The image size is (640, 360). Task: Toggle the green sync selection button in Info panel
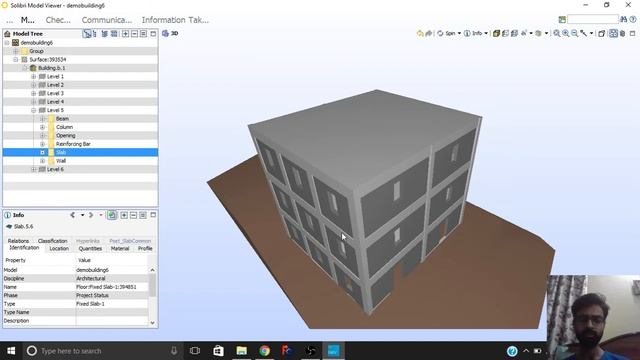point(112,215)
